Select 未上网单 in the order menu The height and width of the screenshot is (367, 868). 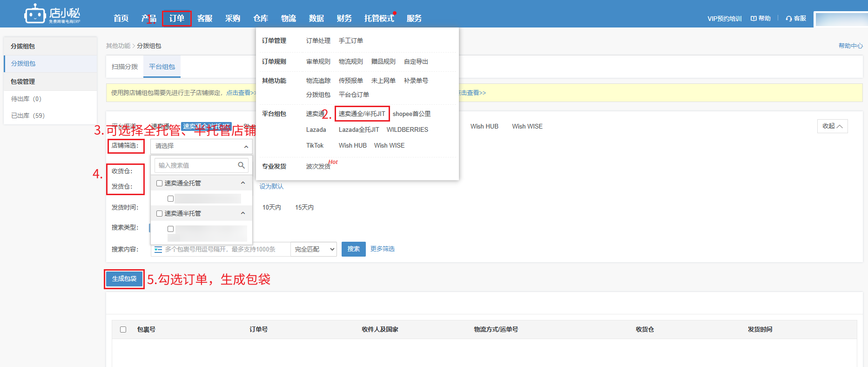coord(384,81)
